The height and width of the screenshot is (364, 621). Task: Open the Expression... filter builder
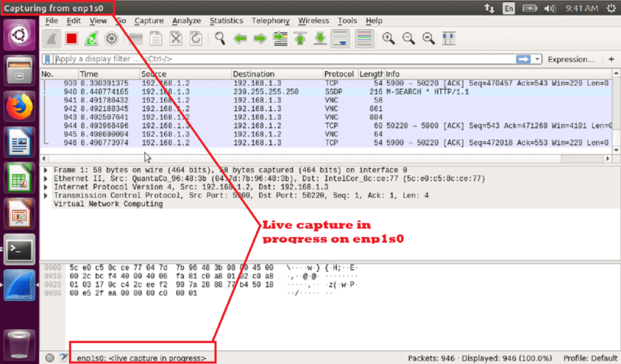[x=570, y=59]
